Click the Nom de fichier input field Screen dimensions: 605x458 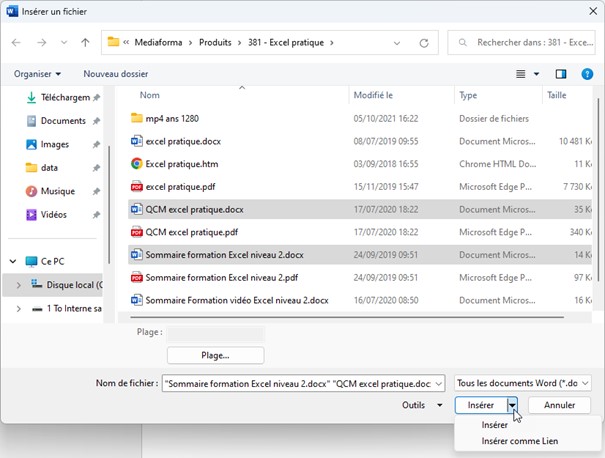click(302, 383)
